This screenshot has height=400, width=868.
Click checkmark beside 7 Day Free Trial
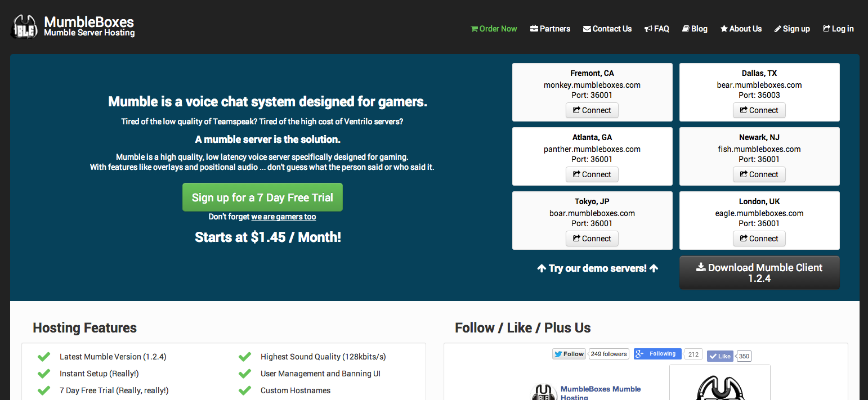coord(44,390)
